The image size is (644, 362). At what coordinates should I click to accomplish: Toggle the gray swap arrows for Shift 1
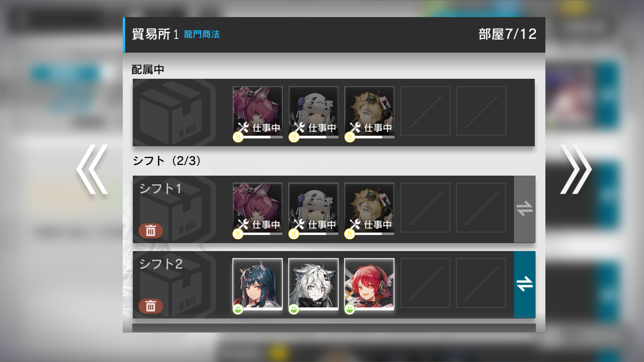tap(525, 209)
